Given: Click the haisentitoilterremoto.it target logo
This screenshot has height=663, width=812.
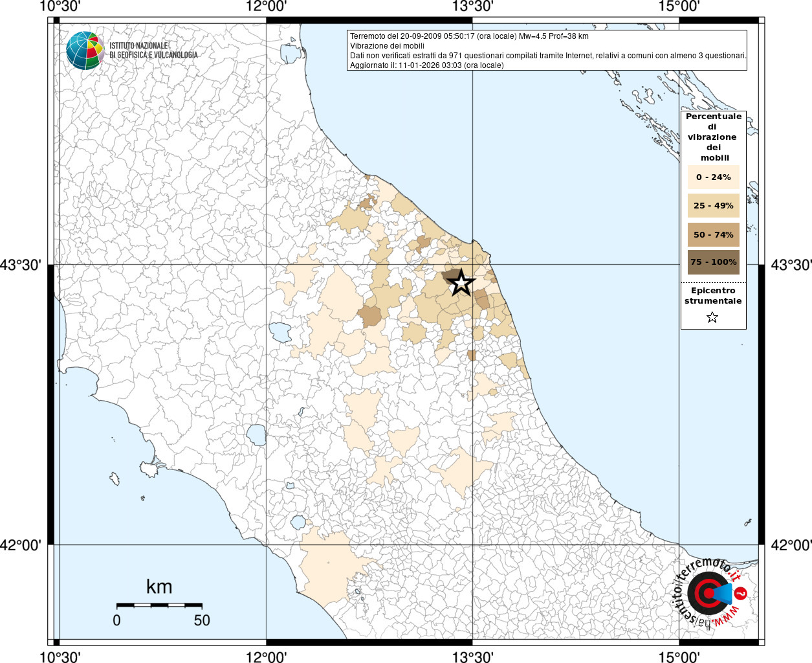Looking at the screenshot, I should (708, 592).
